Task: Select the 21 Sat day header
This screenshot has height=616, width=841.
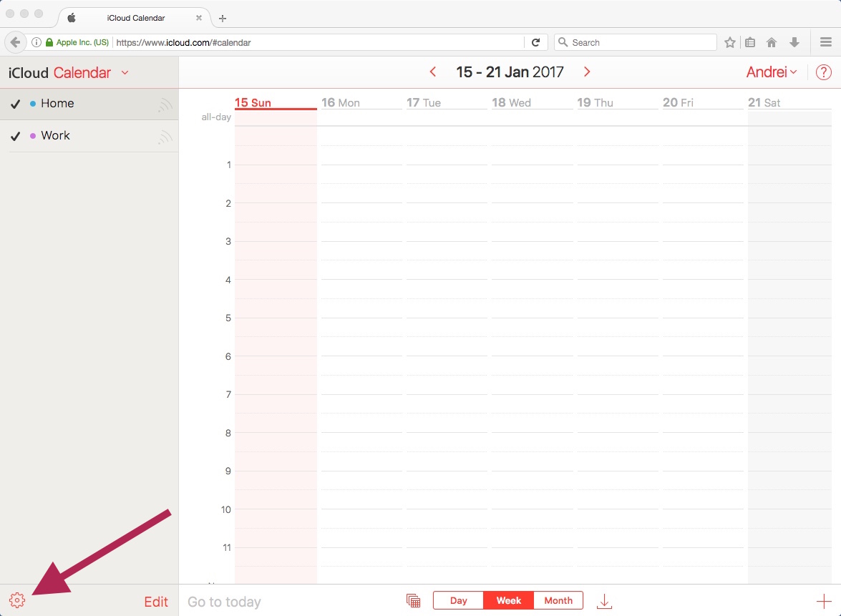Action: [x=764, y=102]
